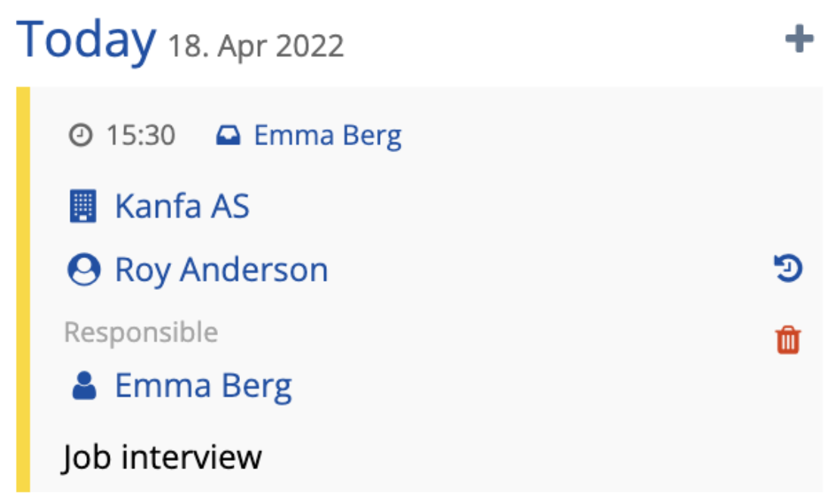
Task: Open the Kanfa AS company link
Action: (182, 206)
